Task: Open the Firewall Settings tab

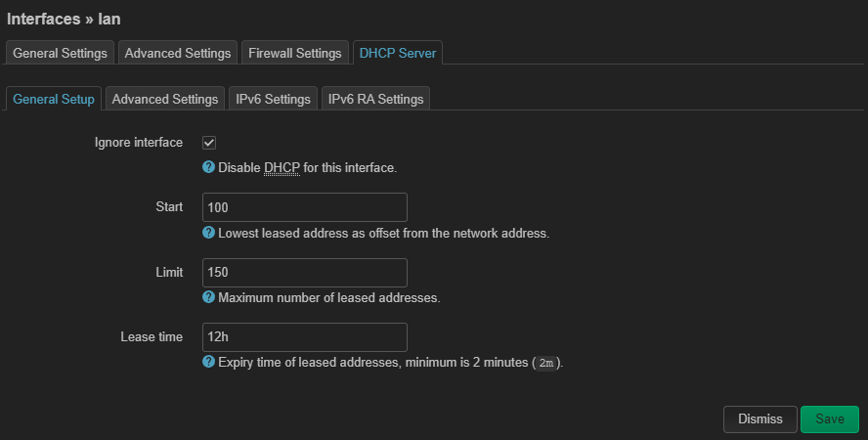Action: click(294, 53)
